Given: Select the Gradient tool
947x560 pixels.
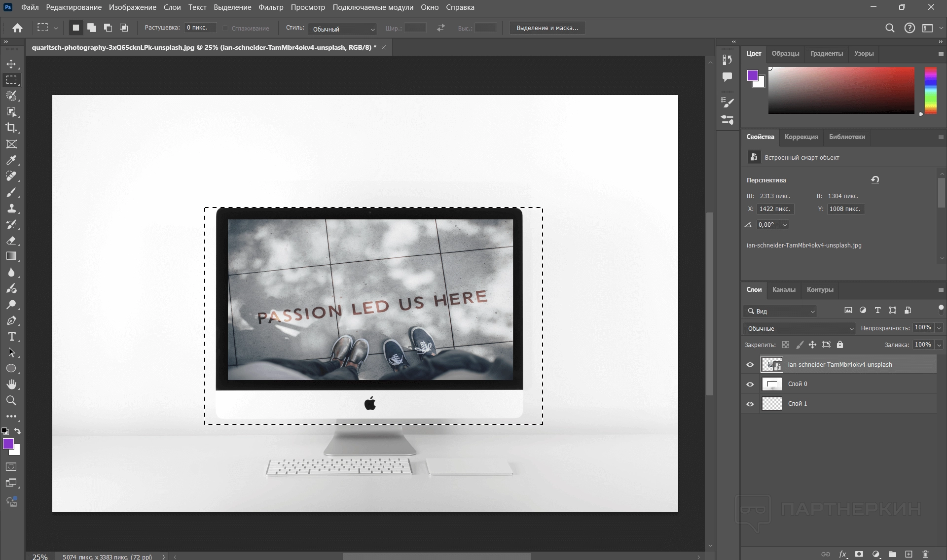Looking at the screenshot, I should 11,256.
